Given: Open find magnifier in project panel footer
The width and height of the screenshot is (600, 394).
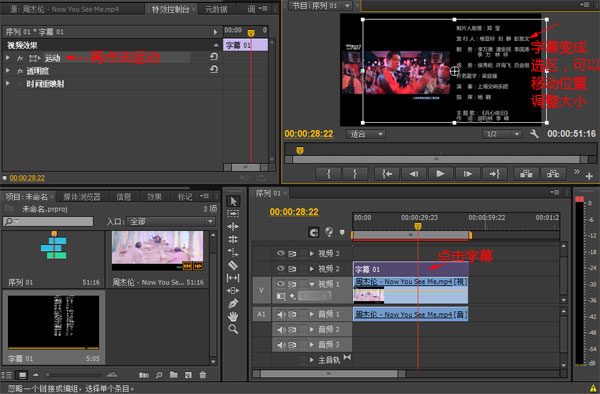Looking at the screenshot, I should [x=159, y=375].
